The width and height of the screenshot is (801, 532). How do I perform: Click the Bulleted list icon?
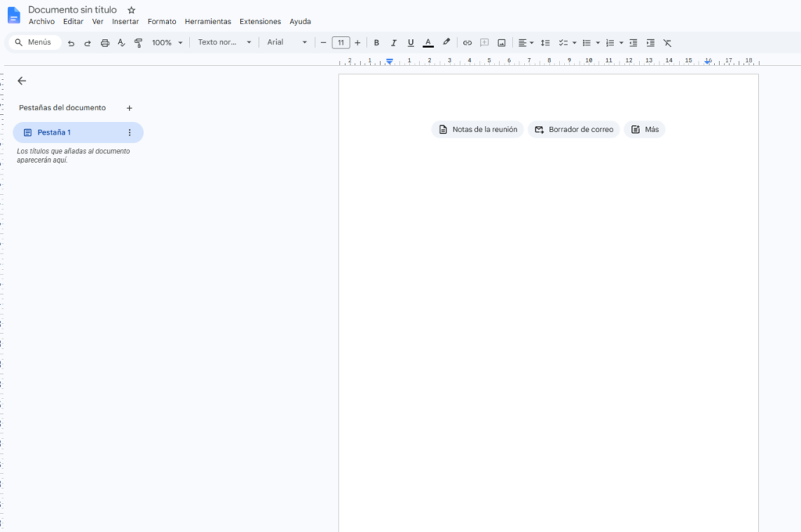tap(587, 43)
